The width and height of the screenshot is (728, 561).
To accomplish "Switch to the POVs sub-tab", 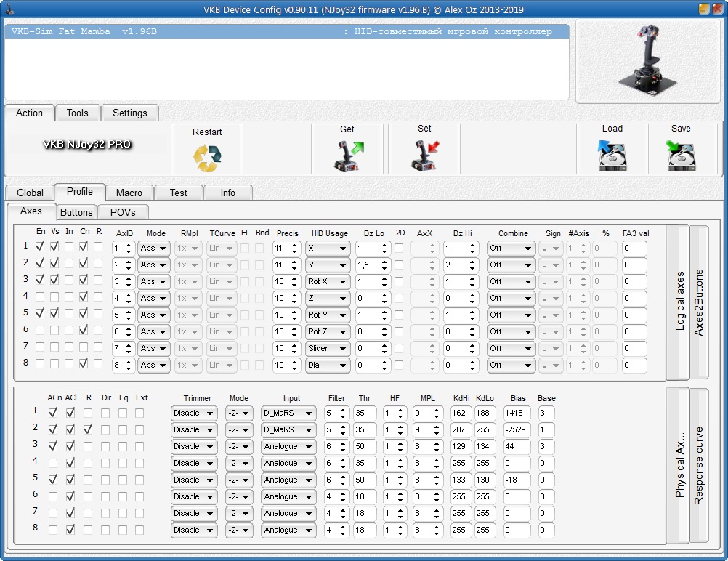I will [x=123, y=212].
